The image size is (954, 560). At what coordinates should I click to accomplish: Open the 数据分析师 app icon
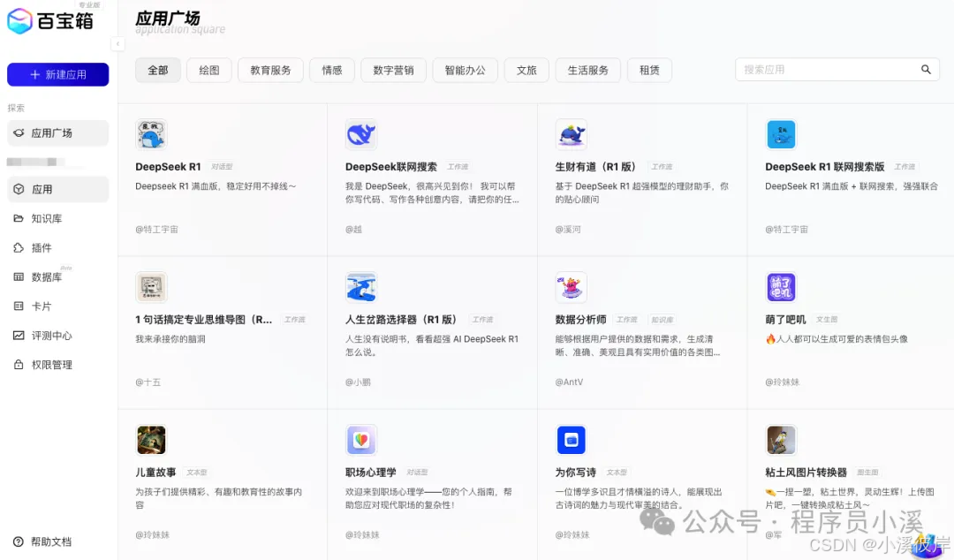[x=572, y=287]
